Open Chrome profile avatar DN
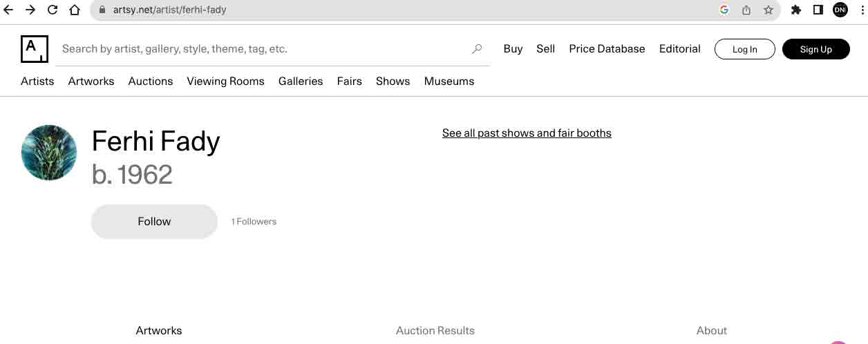The image size is (868, 344). [x=840, y=10]
